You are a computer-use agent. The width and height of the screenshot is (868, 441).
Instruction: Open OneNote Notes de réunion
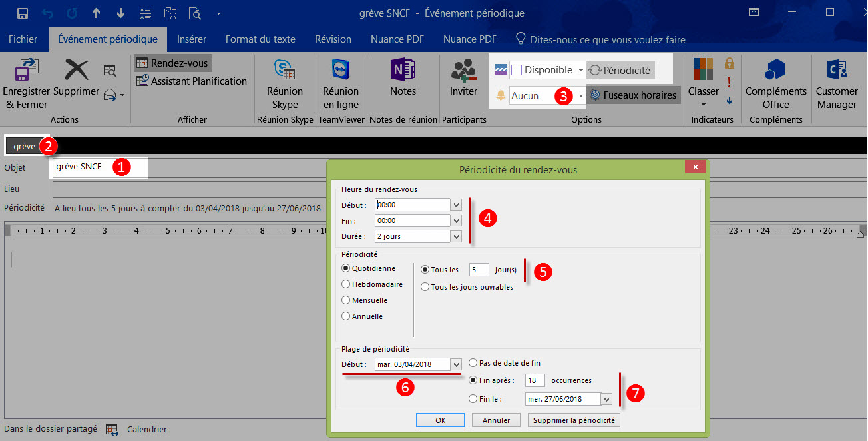tap(403, 70)
